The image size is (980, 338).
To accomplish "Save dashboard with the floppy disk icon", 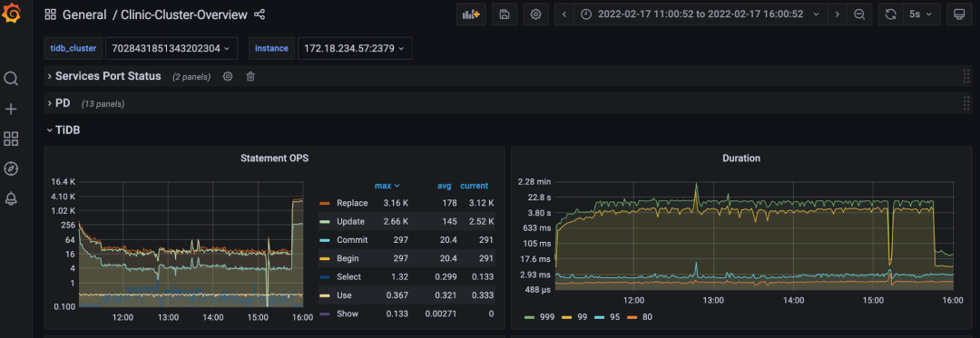I will tap(505, 14).
